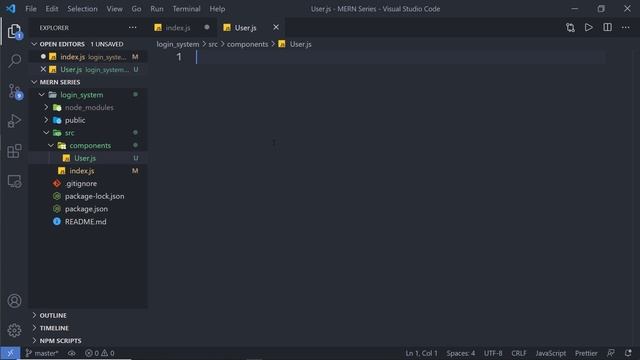The height and width of the screenshot is (360, 640).
Task: Click src in the breadcrumb
Action: coord(213,44)
